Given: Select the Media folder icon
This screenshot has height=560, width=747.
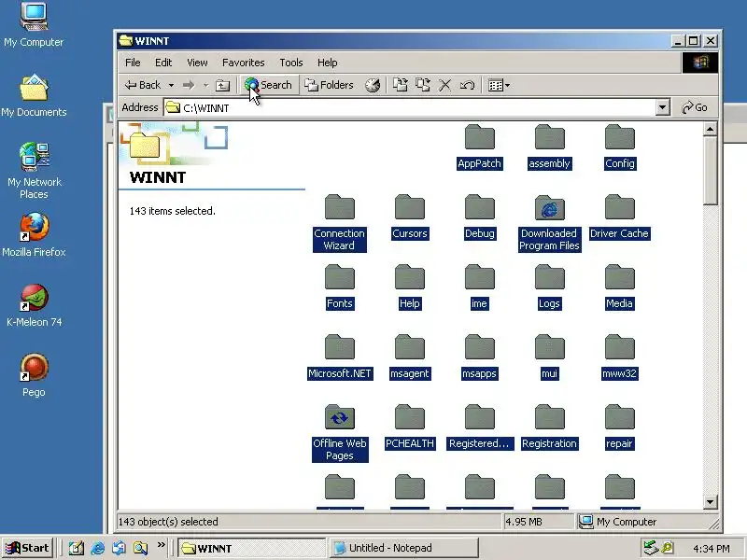Looking at the screenshot, I should click(x=619, y=277).
